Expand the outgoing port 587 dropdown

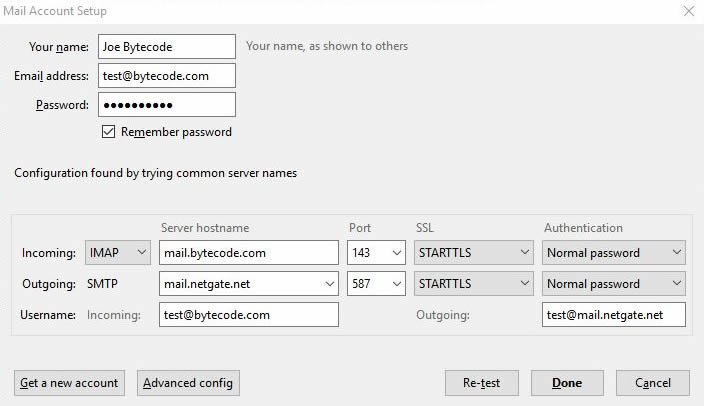coord(376,284)
